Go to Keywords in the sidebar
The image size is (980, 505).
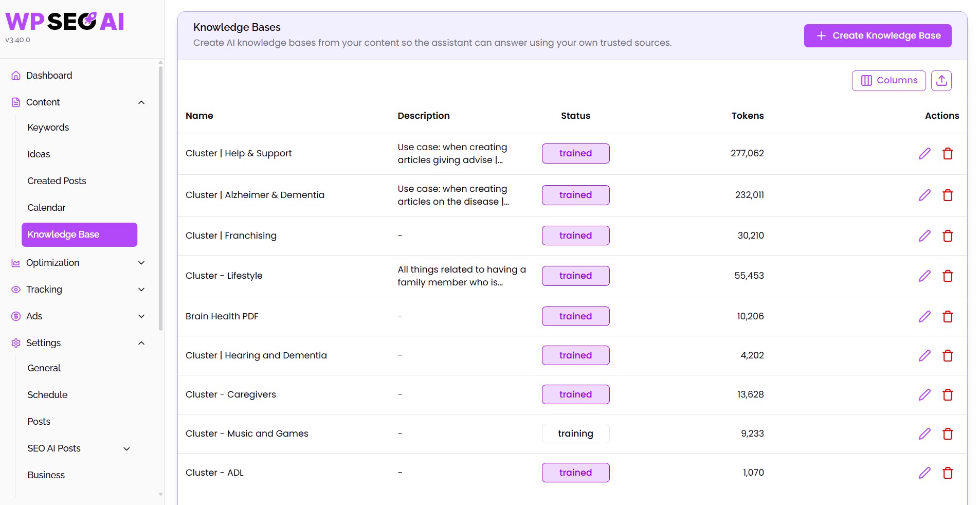(48, 128)
